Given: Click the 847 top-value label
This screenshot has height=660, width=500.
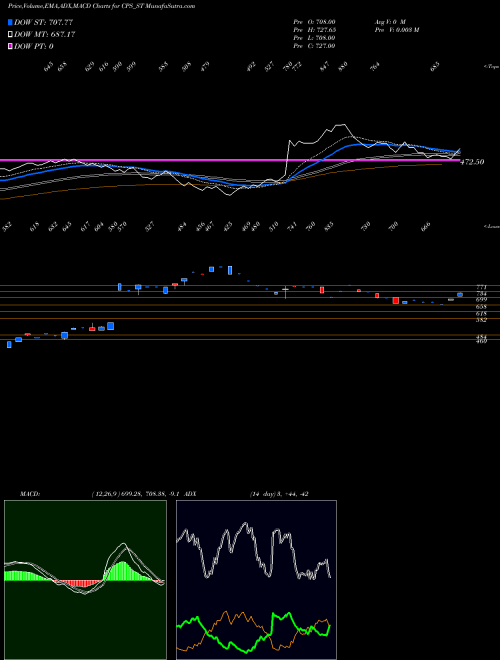Looking at the screenshot, I should [x=324, y=67].
